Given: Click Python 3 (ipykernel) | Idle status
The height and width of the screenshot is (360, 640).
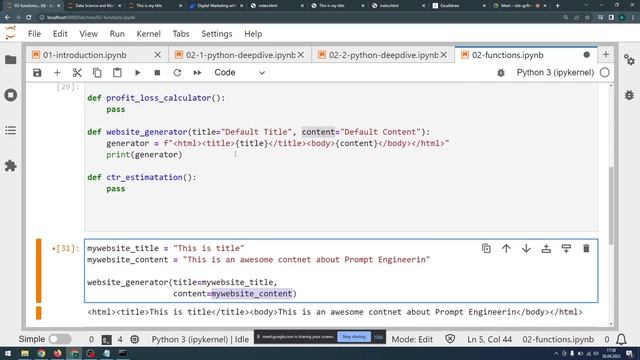Looking at the screenshot, I should [x=200, y=340].
